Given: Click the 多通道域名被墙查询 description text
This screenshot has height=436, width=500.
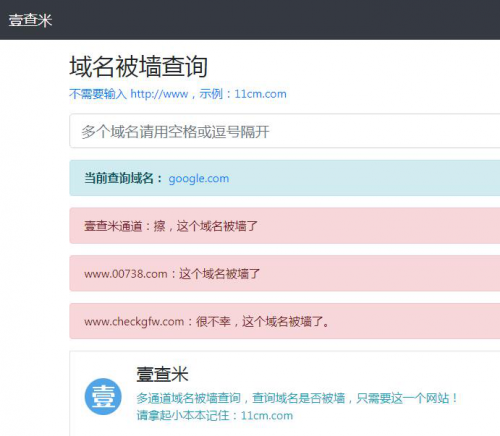Looking at the screenshot, I should pos(188,398).
